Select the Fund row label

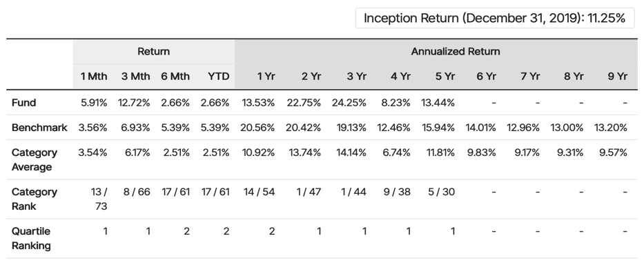24,103
